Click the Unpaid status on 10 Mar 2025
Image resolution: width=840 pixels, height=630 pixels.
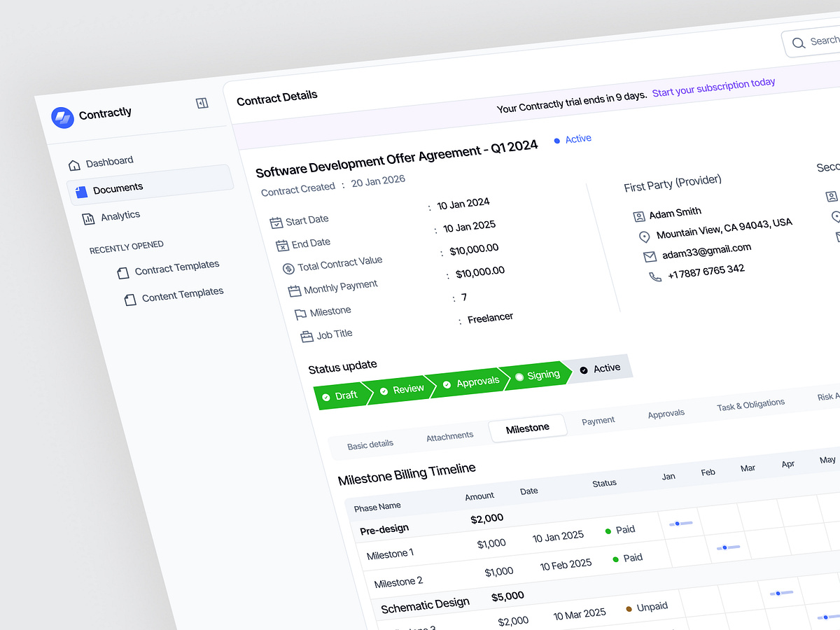pyautogui.click(x=647, y=607)
